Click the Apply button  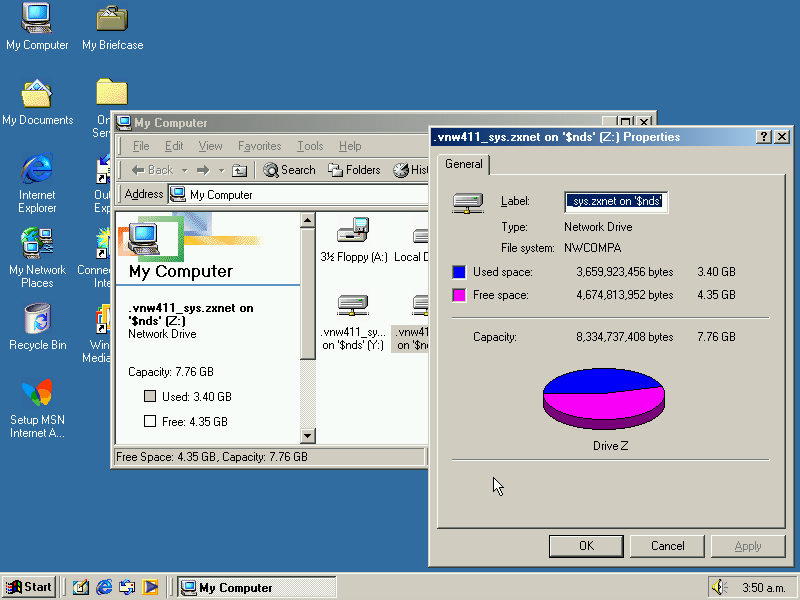(x=748, y=546)
